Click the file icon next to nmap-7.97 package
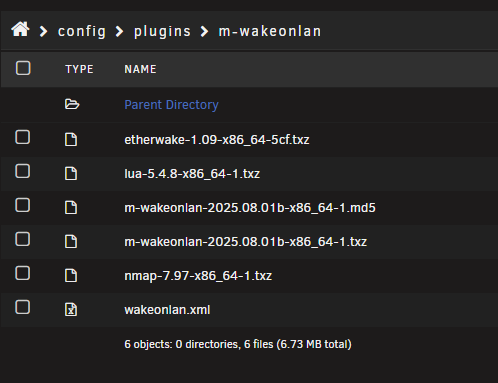Image resolution: width=498 pixels, height=383 pixels. [71, 276]
